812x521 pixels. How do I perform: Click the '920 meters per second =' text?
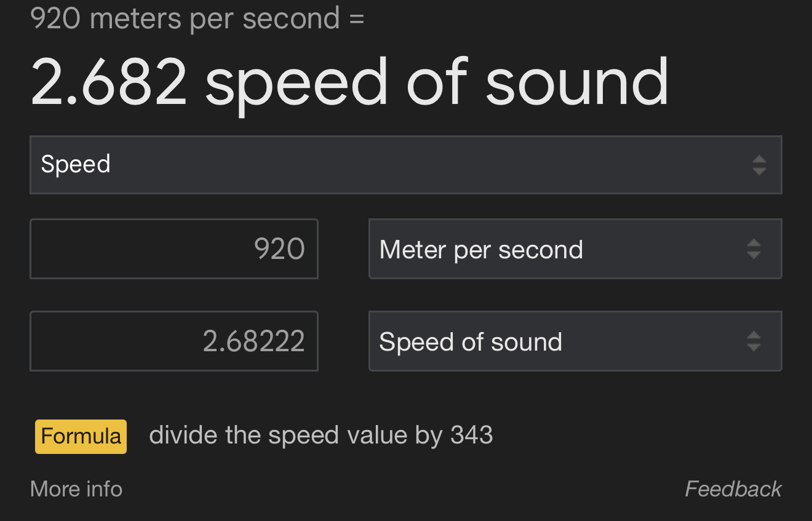(197, 18)
